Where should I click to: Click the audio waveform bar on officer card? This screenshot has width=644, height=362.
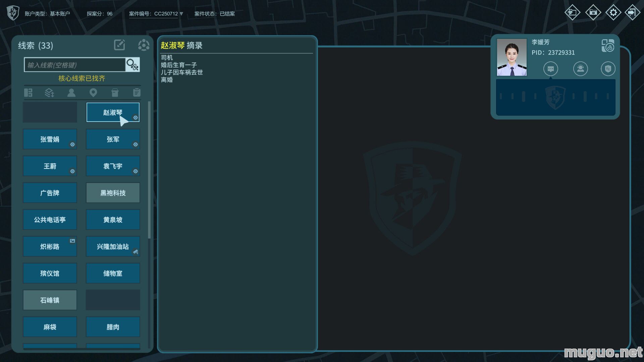tap(555, 97)
